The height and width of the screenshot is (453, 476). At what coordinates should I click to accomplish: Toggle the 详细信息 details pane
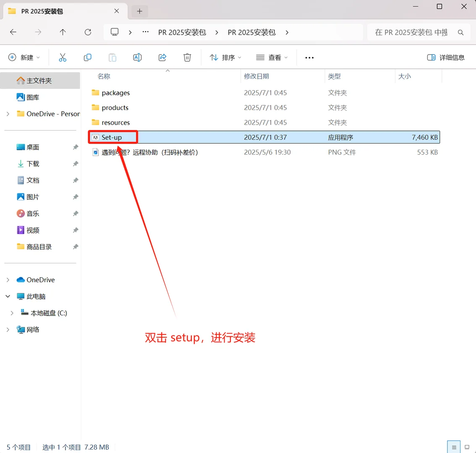tap(446, 57)
